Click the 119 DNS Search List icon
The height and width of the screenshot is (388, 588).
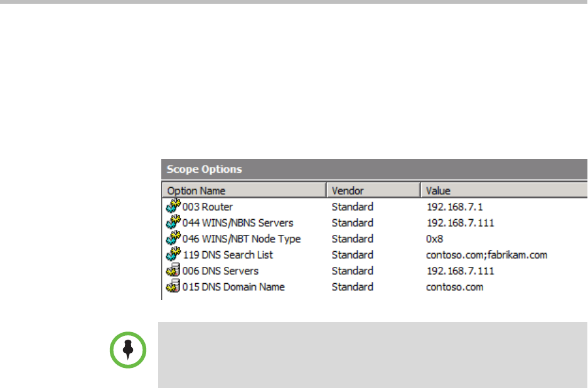[x=173, y=255]
